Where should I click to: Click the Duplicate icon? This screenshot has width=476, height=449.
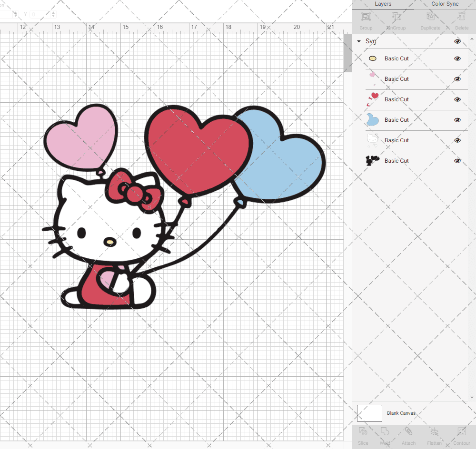point(430,16)
